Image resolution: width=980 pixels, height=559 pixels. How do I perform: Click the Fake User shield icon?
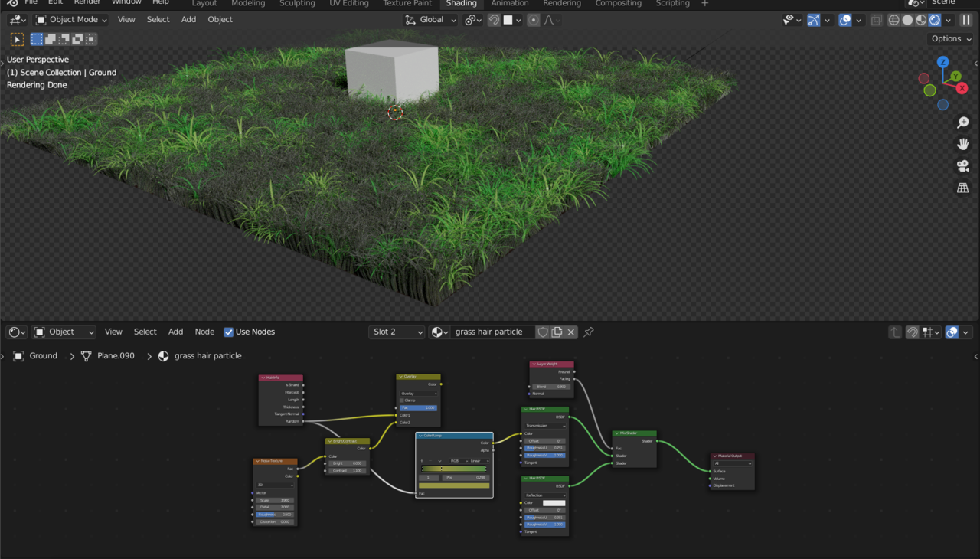click(543, 332)
